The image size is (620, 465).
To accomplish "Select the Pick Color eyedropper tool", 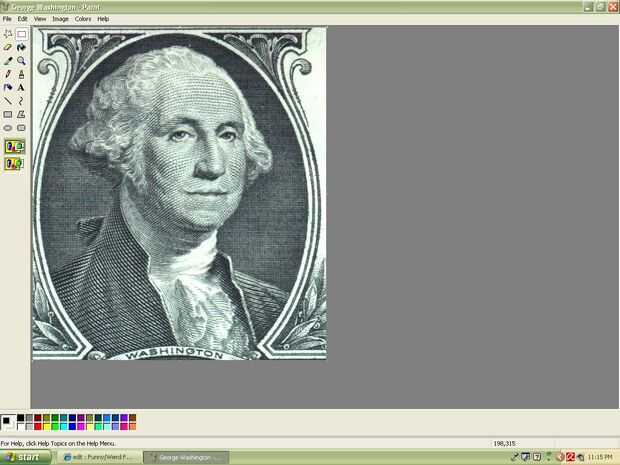I will (x=8, y=61).
